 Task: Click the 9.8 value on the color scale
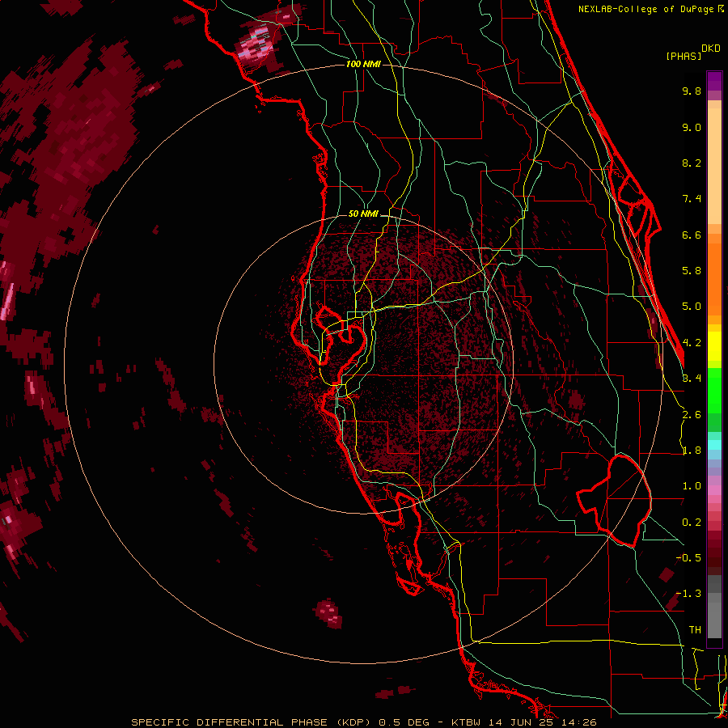(692, 91)
